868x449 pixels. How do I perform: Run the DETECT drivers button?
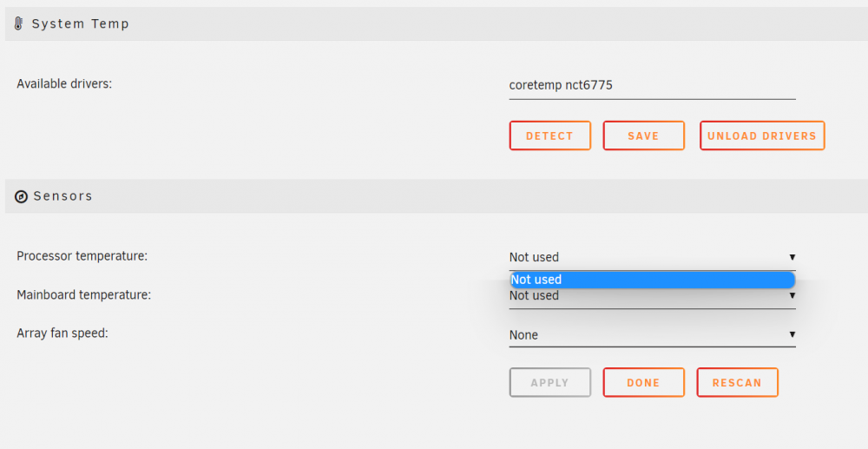tap(549, 135)
